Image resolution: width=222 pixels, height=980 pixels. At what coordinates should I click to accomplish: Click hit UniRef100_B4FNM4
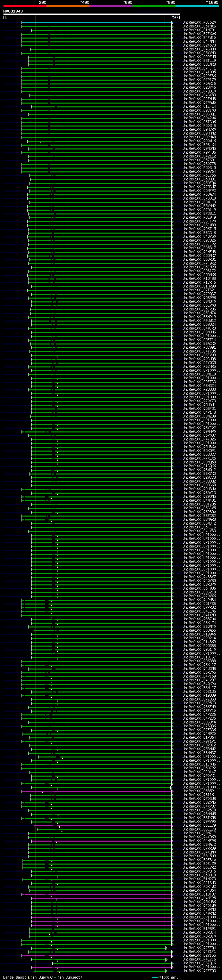coord(199,41)
